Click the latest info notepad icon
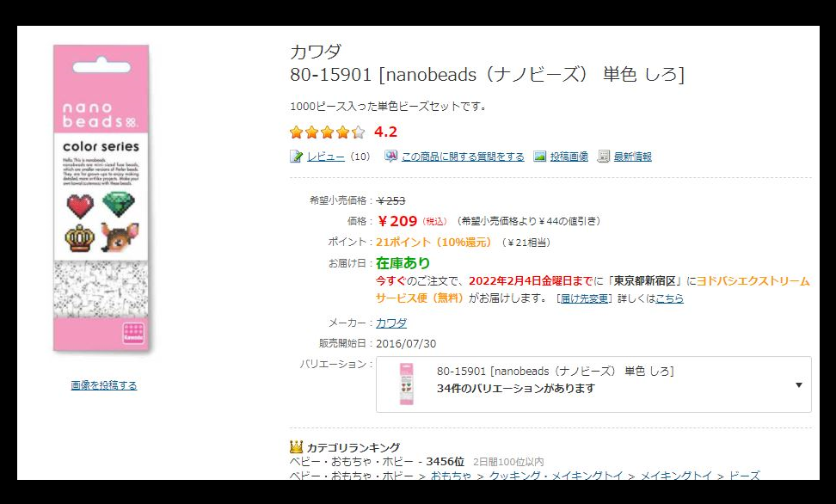 (603, 157)
